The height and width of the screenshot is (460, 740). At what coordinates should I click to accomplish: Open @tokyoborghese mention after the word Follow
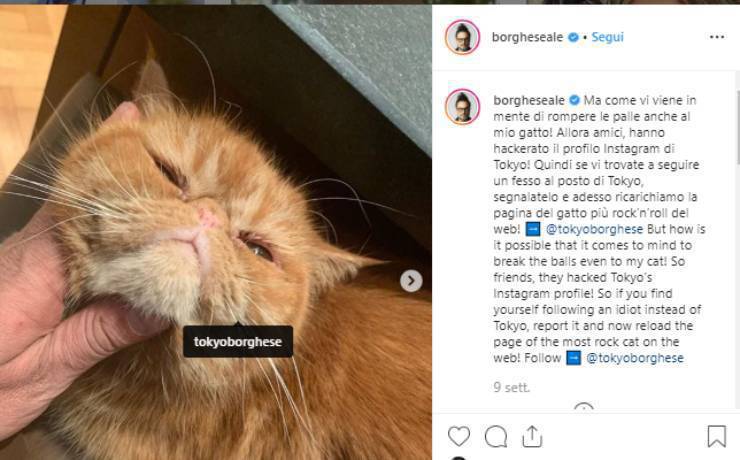(635, 358)
